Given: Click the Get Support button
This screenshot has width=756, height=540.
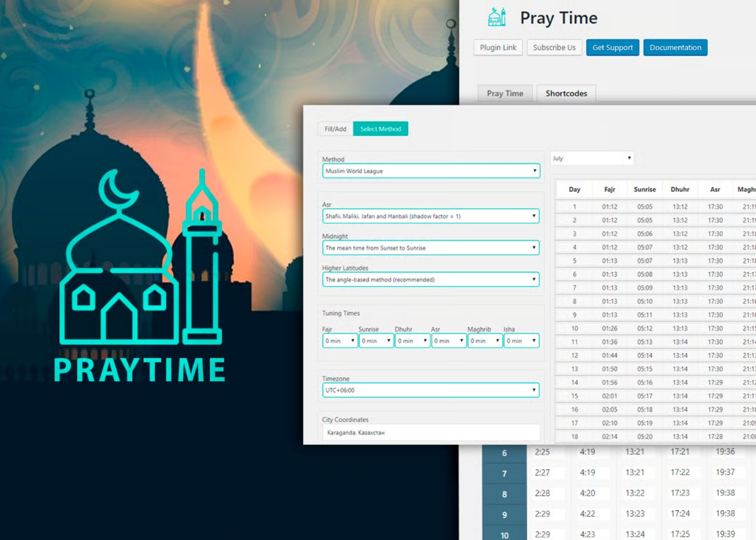Looking at the screenshot, I should point(612,48).
